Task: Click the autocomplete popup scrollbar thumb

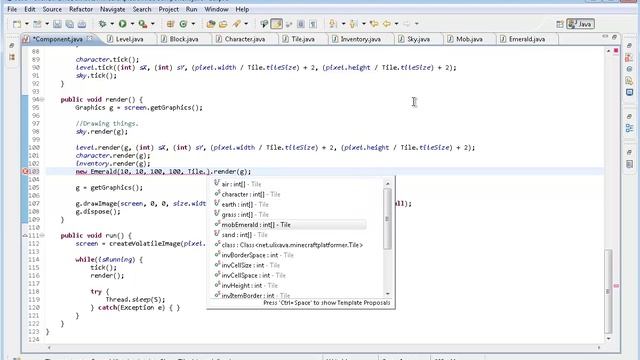Action: (387, 219)
